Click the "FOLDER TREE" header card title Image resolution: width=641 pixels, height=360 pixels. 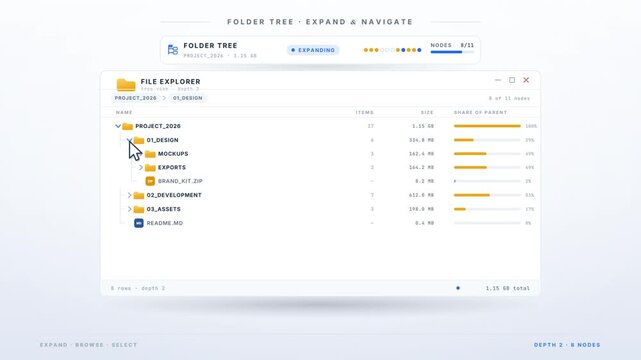click(211, 46)
